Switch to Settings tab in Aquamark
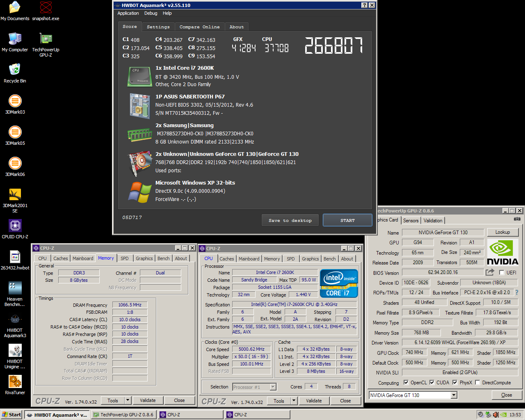The height and width of the screenshot is (420, 525). tap(158, 27)
